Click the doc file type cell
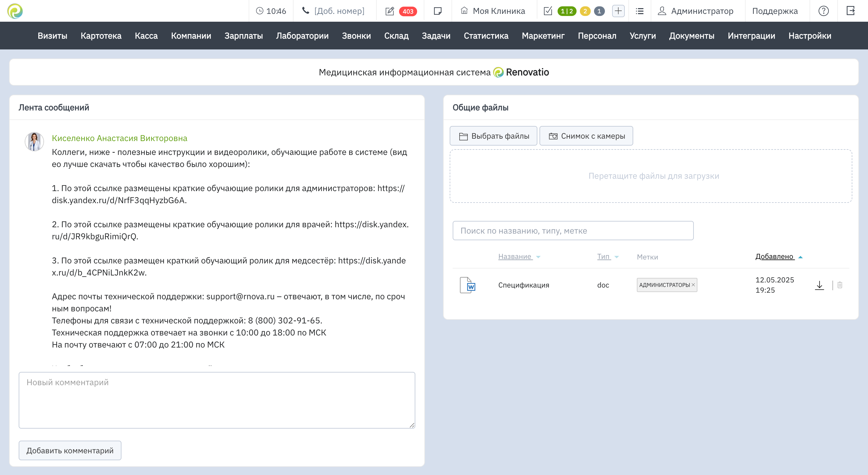 pyautogui.click(x=603, y=285)
